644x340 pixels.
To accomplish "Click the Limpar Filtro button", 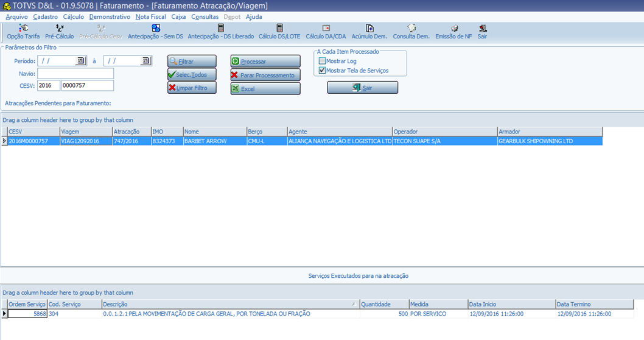I will click(x=192, y=88).
